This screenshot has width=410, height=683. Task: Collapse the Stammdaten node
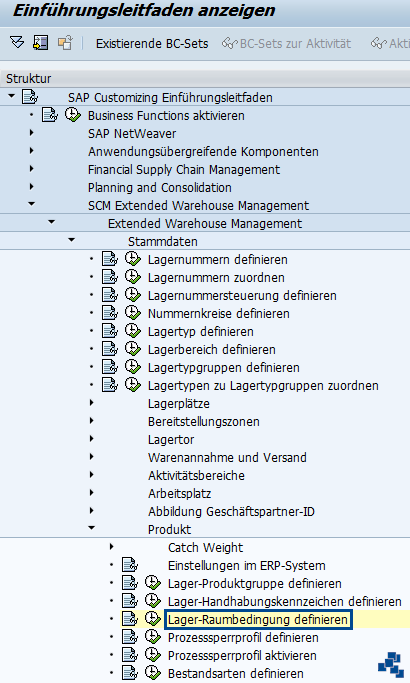71,240
